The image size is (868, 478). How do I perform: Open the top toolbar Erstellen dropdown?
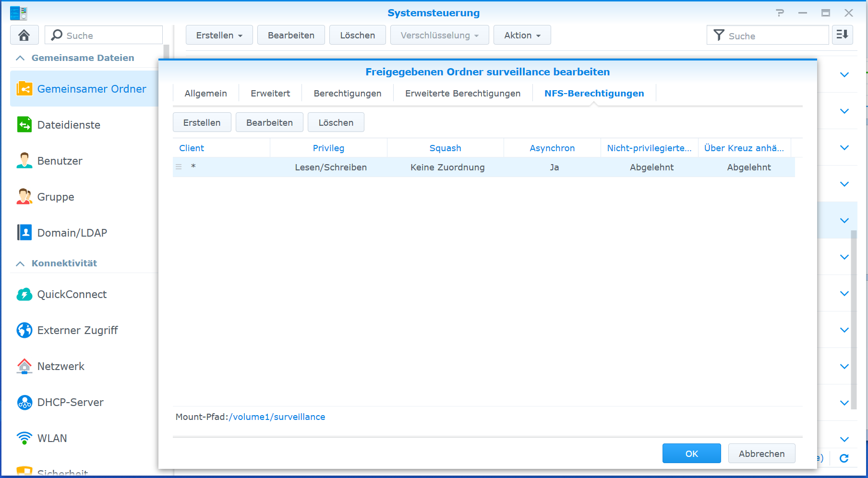[x=219, y=35]
